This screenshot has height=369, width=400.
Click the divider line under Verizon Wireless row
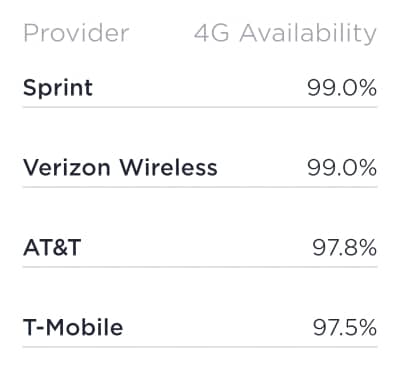(x=200, y=187)
